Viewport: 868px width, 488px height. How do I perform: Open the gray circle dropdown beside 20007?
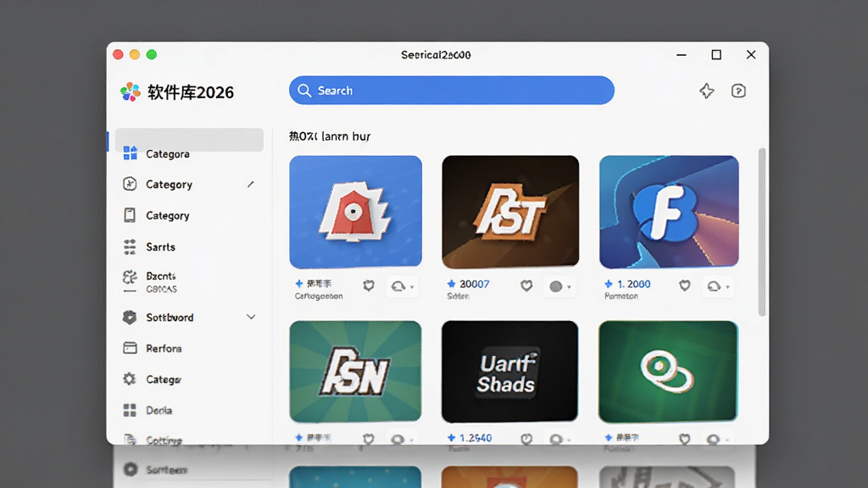click(559, 286)
